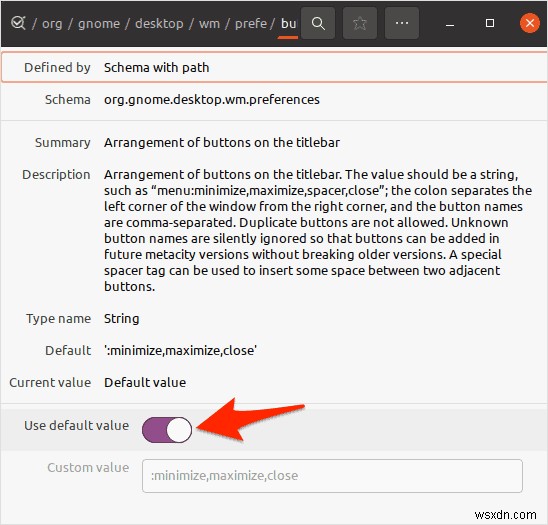This screenshot has width=548, height=525.
Task: Open the three-dots actions menu
Action: tap(402, 23)
